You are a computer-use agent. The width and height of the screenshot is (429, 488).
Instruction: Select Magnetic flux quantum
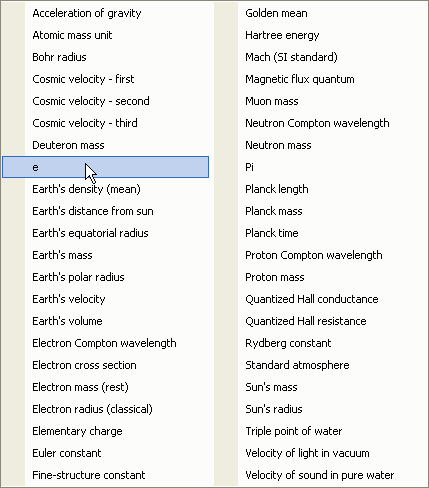click(x=320, y=79)
